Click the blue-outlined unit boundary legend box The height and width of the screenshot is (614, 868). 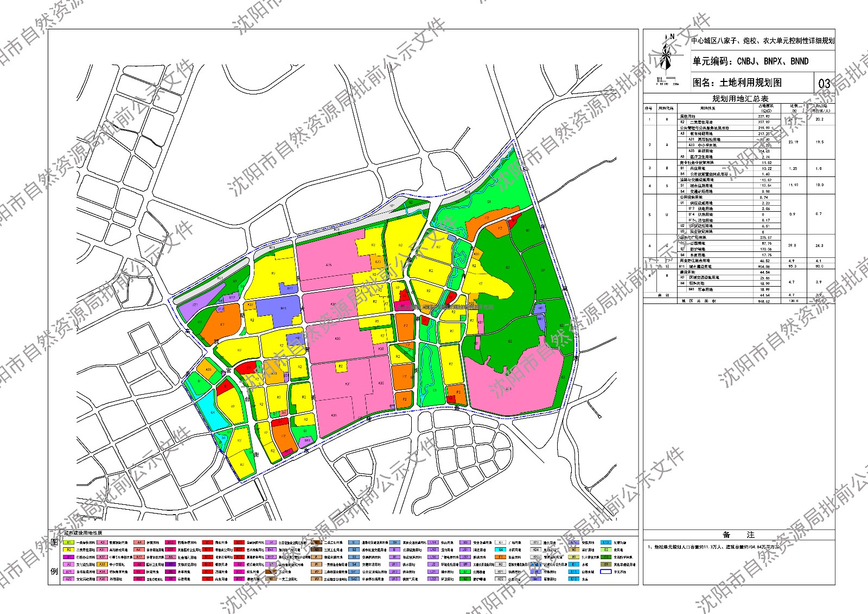tap(607, 572)
